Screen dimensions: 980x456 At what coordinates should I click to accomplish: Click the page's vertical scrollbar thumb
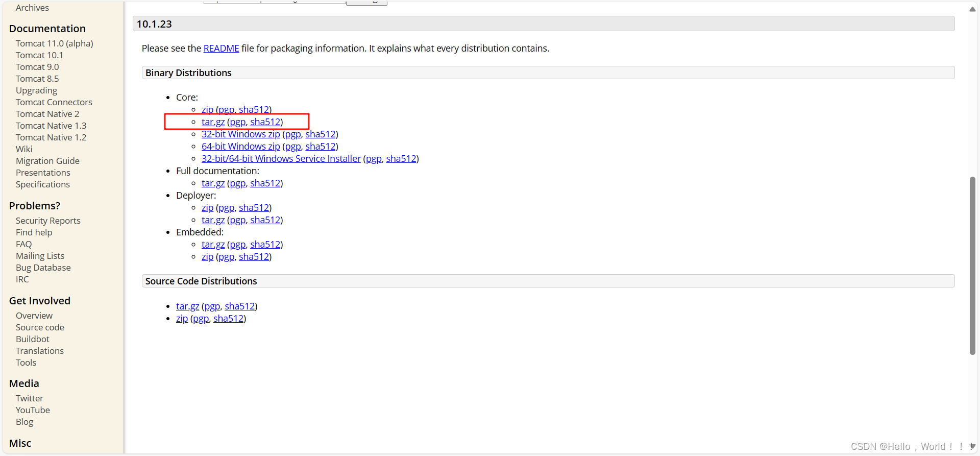(x=972, y=266)
